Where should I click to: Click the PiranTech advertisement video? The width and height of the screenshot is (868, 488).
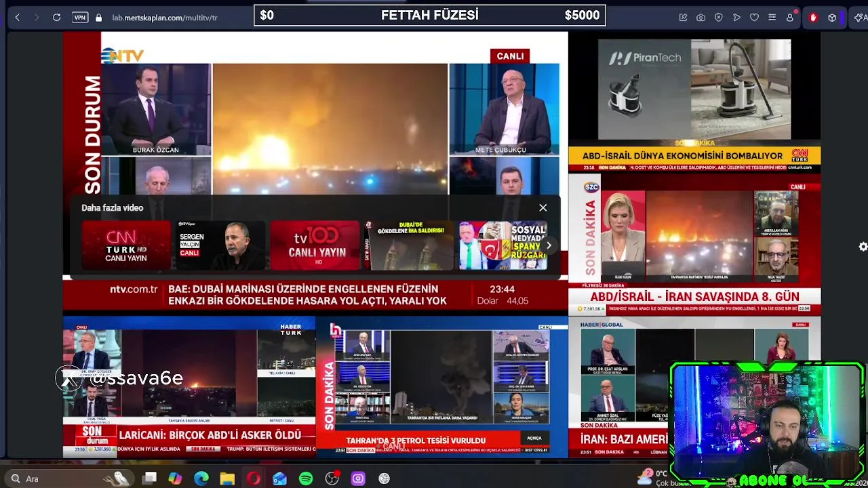(x=694, y=89)
